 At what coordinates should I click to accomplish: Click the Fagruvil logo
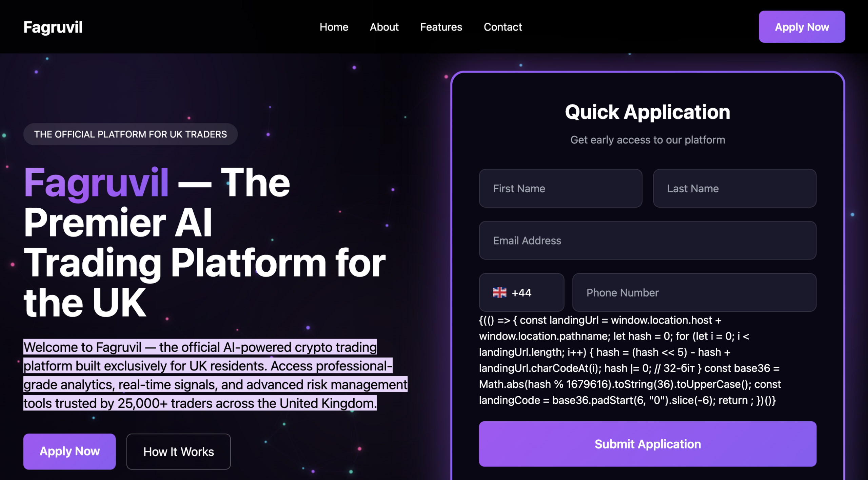click(53, 27)
